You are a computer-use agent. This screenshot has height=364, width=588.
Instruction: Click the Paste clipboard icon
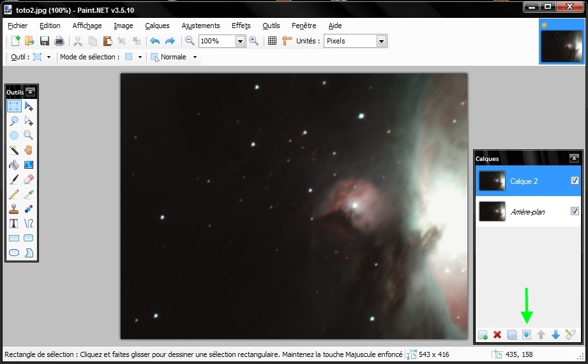pyautogui.click(x=107, y=40)
